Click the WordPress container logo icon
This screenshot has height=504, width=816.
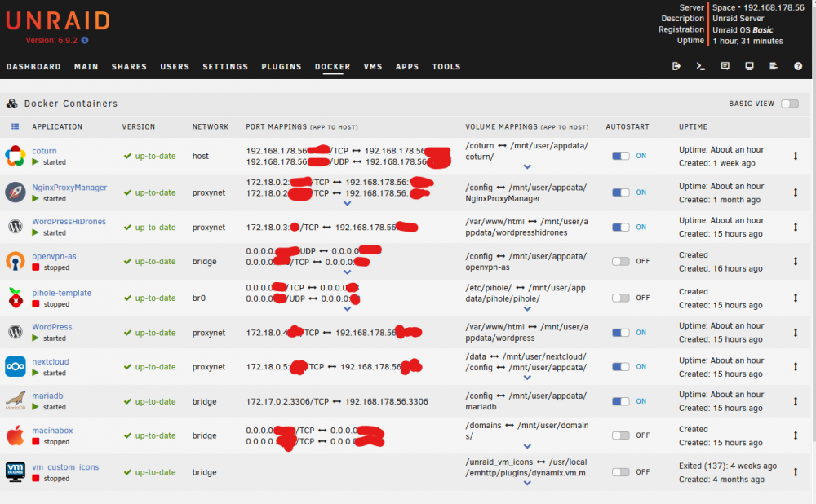pos(15,332)
